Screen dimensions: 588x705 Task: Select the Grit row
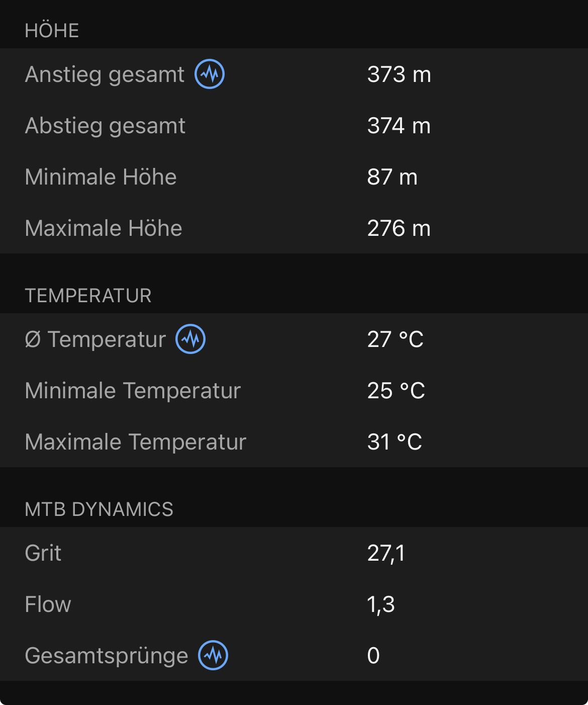point(294,553)
